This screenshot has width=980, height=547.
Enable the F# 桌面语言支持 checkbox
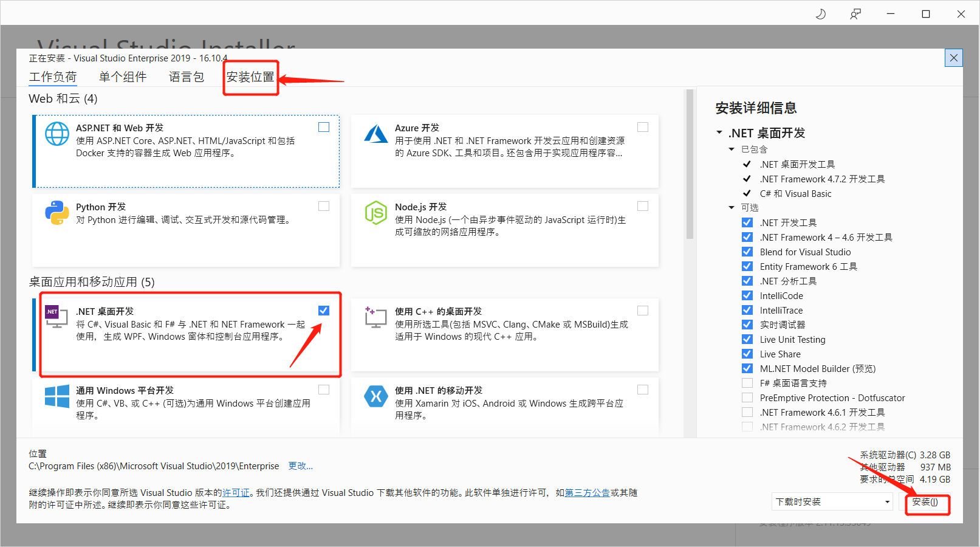coord(747,383)
